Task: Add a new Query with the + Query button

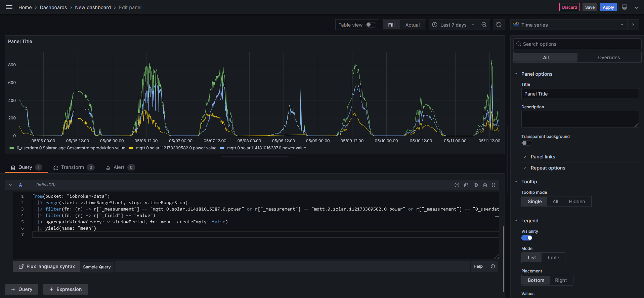Action: click(22, 289)
